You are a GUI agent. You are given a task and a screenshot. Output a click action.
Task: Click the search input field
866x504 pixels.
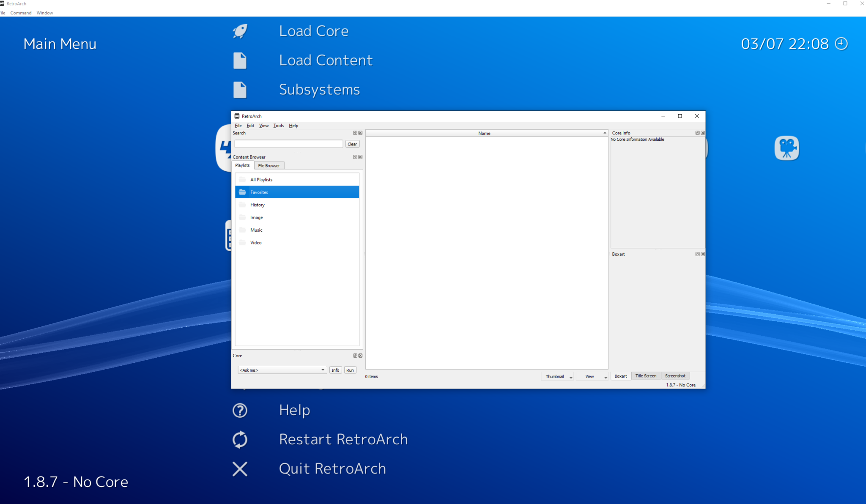point(288,144)
